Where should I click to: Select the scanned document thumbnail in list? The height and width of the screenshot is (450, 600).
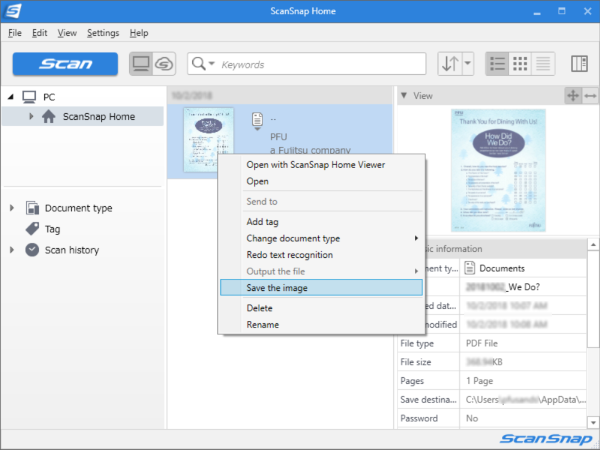pyautogui.click(x=208, y=140)
